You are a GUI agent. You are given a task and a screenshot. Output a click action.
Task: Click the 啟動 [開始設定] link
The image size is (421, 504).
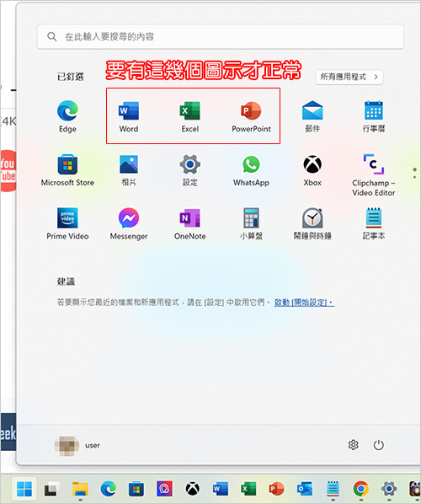pos(304,303)
